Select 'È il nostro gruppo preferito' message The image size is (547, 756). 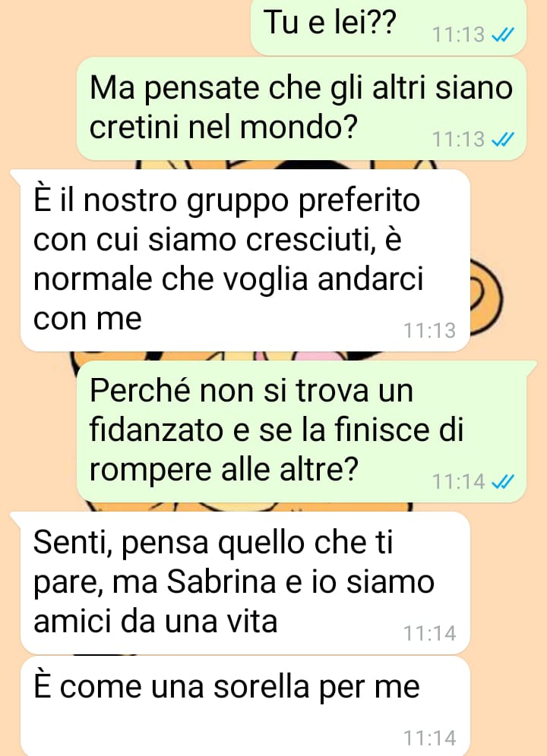[245, 260]
